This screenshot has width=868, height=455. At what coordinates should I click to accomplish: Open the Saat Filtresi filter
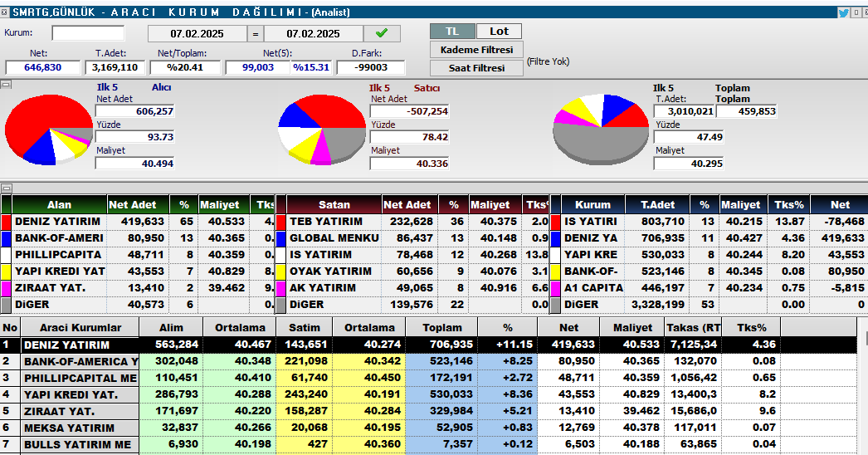(x=476, y=68)
